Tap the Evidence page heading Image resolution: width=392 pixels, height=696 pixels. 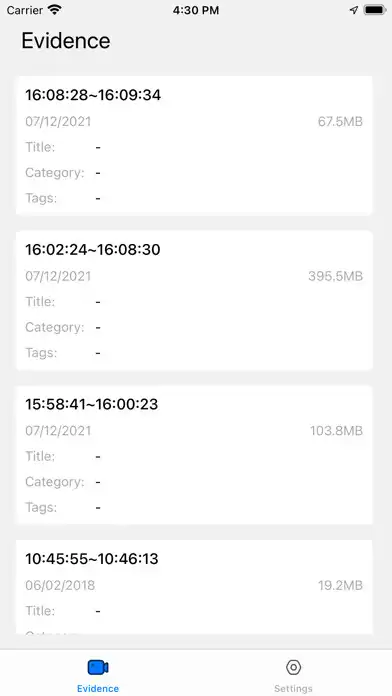pyautogui.click(x=66, y=41)
